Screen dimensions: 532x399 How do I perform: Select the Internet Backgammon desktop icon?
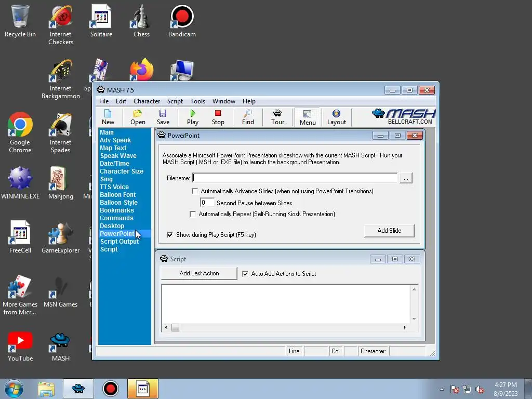pos(60,79)
